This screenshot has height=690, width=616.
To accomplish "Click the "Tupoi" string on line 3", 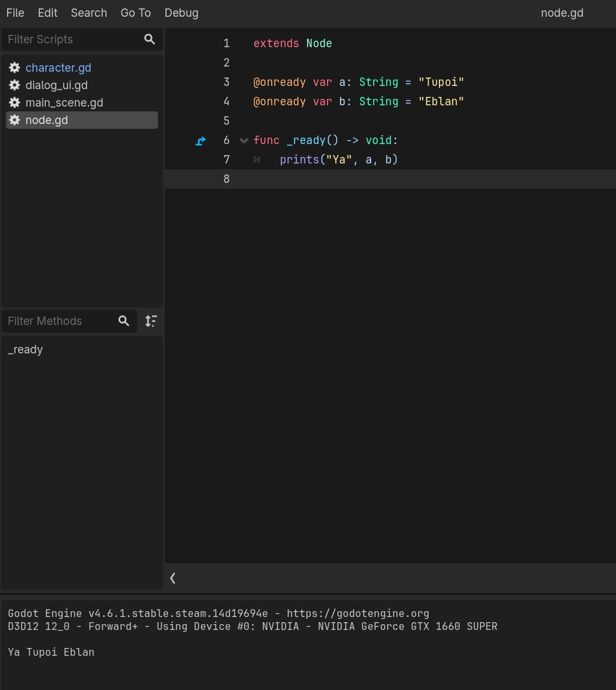I will tap(441, 82).
